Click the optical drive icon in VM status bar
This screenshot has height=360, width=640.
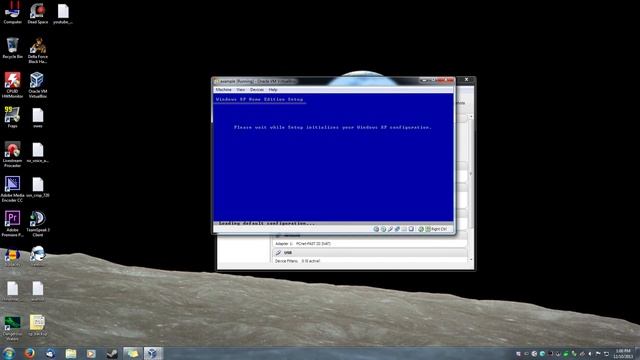click(x=383, y=229)
